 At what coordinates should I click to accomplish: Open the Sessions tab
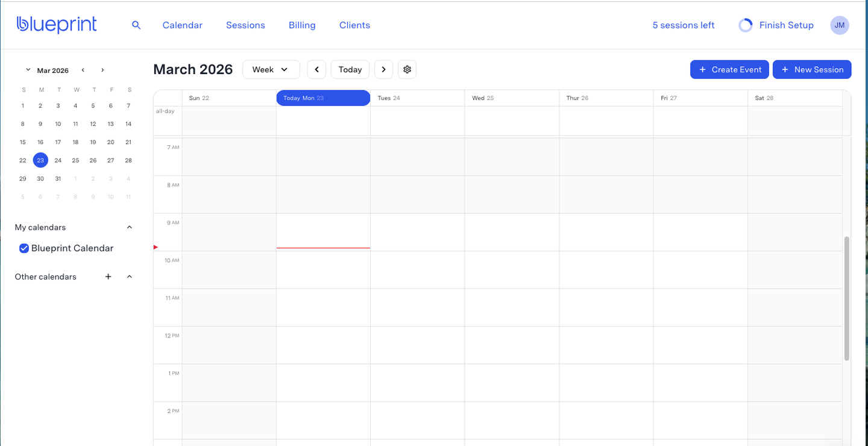coord(245,25)
